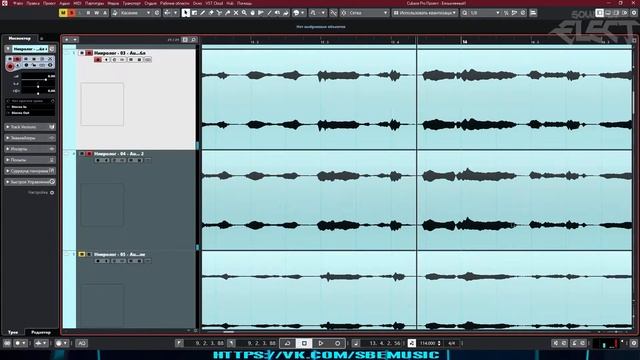Open automation mode dropdown
Viewport: 640px width, 360px height.
pyautogui.click(x=136, y=13)
